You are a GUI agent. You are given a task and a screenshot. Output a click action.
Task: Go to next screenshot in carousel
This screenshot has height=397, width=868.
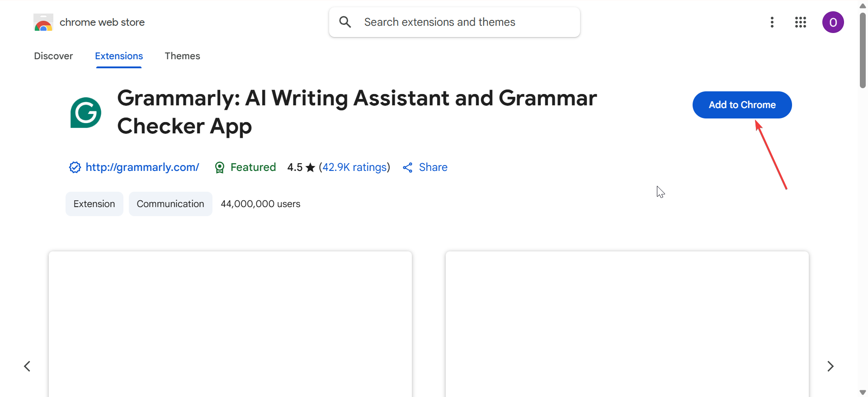click(830, 366)
